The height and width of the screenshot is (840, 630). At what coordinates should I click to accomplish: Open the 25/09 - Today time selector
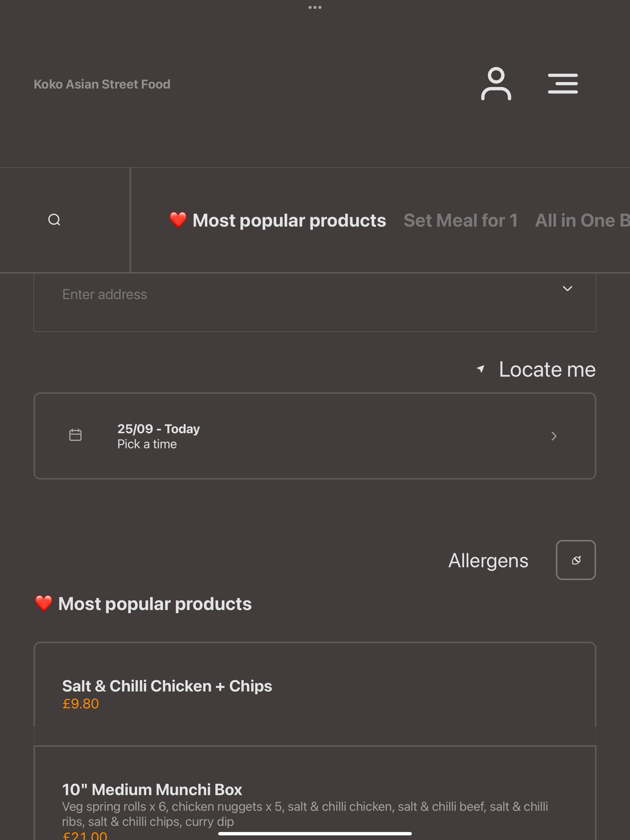[315, 436]
